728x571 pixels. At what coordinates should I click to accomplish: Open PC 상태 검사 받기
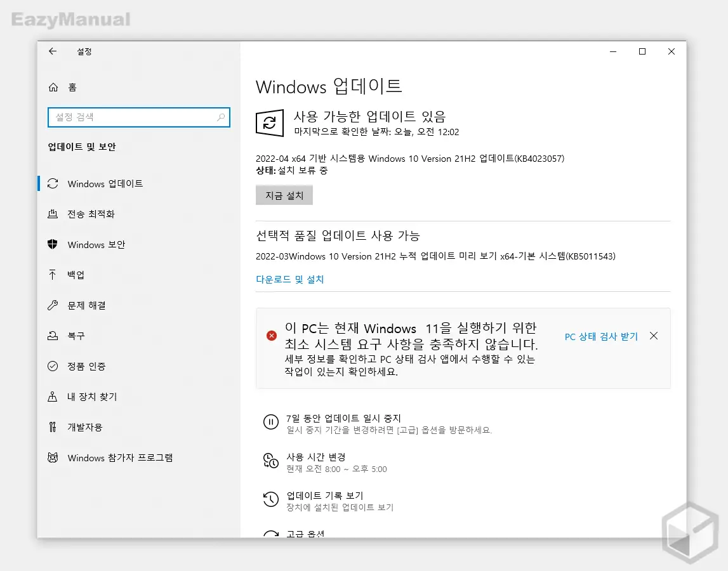tap(600, 336)
